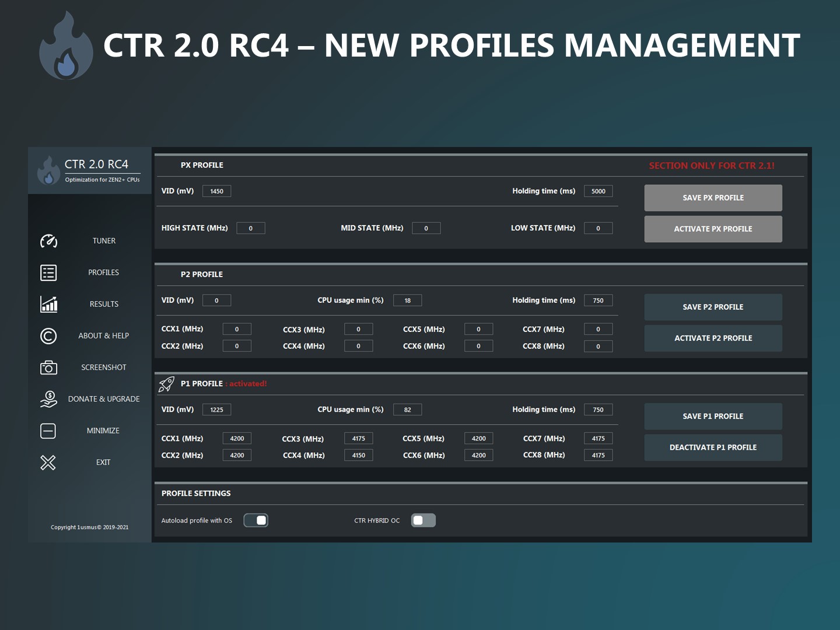The height and width of the screenshot is (630, 840).
Task: Click the CTR flame logo in sidebar
Action: point(48,170)
